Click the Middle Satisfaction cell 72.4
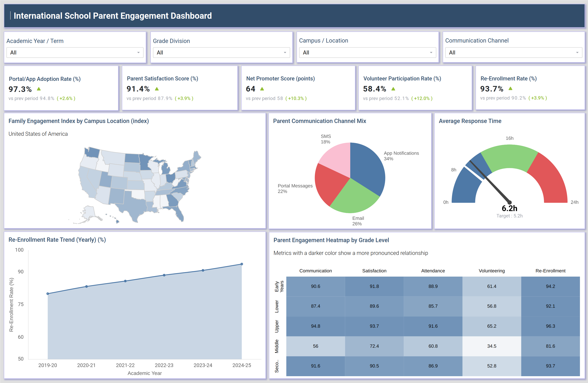The width and height of the screenshot is (588, 383). click(x=374, y=346)
